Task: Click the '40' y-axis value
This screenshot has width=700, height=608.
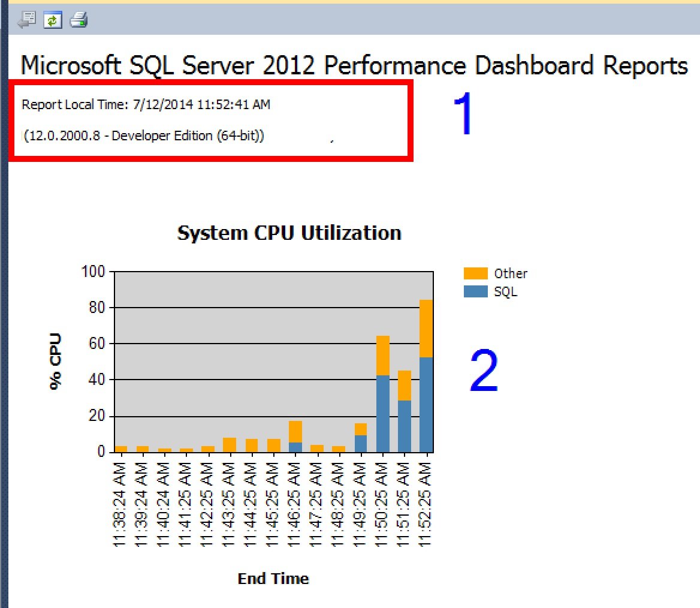Action: coord(97,380)
